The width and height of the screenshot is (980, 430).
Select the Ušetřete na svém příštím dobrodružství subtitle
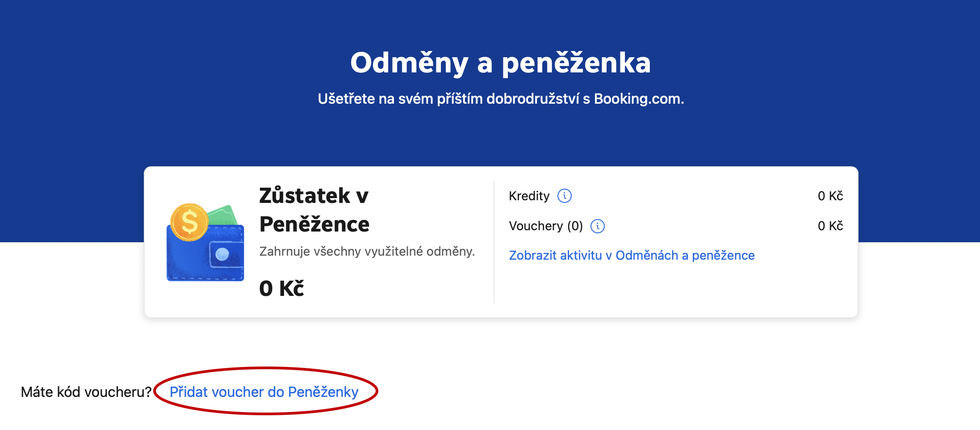click(x=500, y=99)
